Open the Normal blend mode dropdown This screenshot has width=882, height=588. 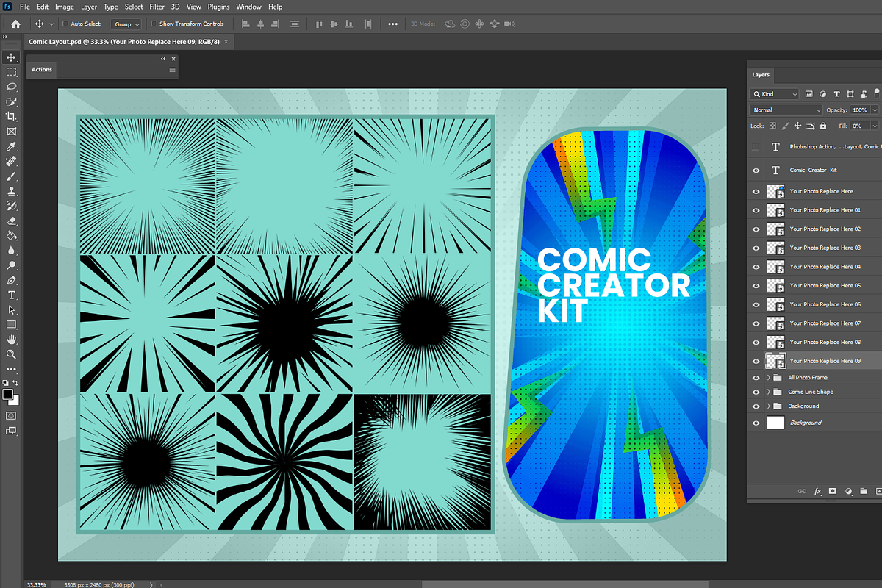coord(786,110)
